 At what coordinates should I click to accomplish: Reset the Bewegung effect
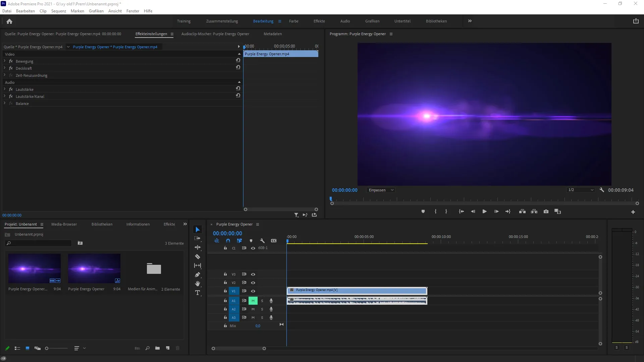pyautogui.click(x=238, y=60)
